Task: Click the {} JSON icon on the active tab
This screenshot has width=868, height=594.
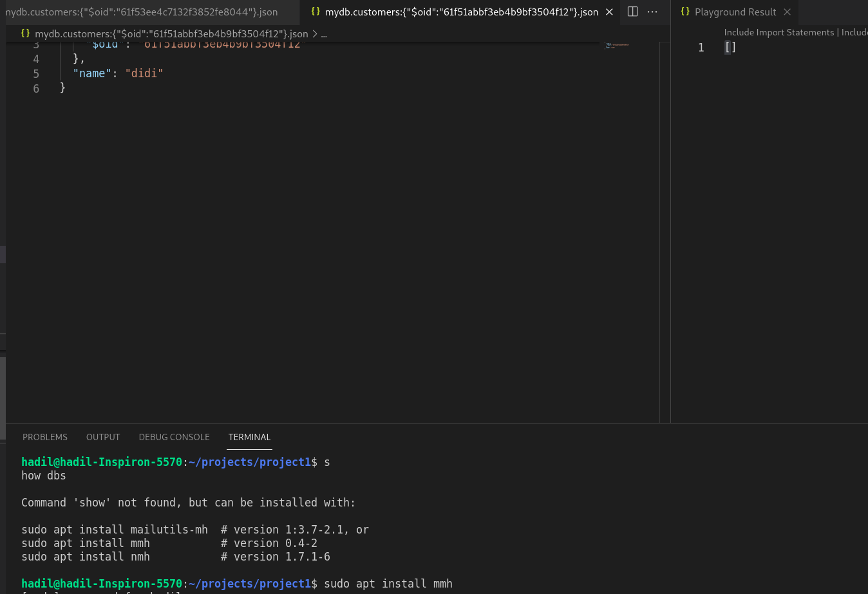Action: (x=316, y=12)
